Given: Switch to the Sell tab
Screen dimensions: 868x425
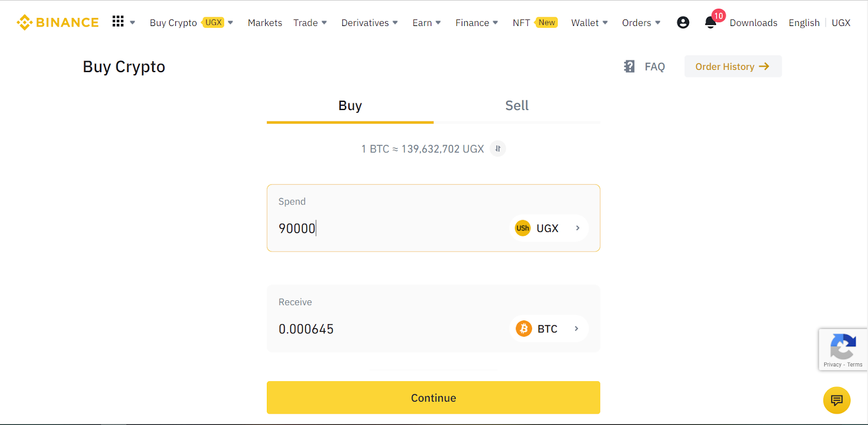Looking at the screenshot, I should (x=517, y=106).
